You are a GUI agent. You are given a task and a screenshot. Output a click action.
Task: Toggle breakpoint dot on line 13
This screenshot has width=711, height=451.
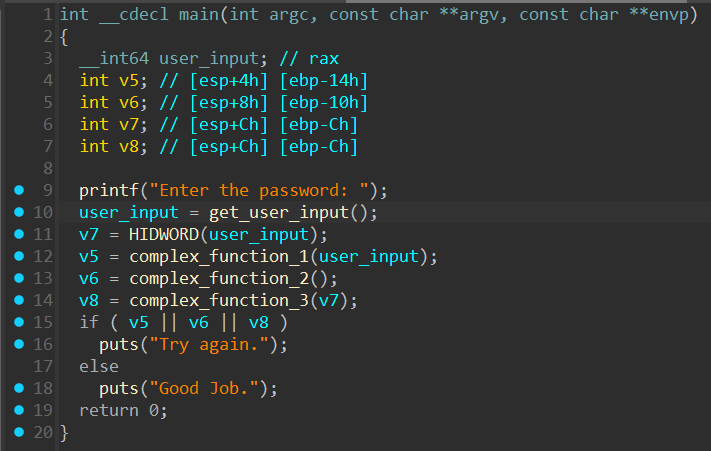[19, 278]
